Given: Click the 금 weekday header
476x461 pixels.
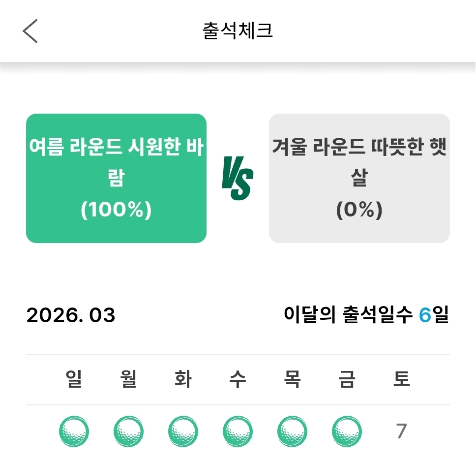Looking at the screenshot, I should (347, 379).
